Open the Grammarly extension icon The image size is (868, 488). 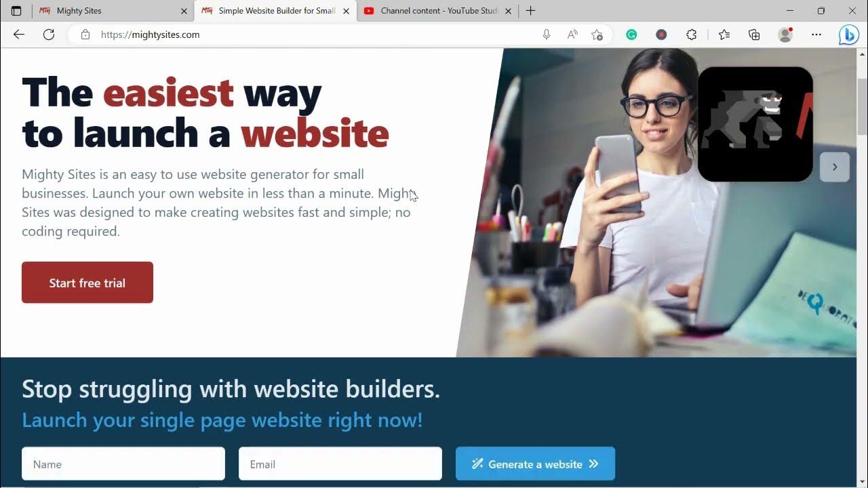631,35
